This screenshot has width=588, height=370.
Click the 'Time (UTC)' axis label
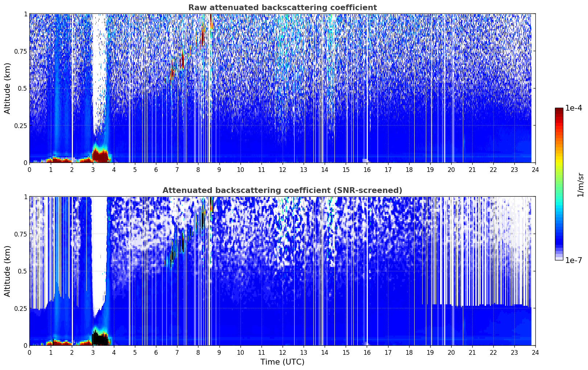(282, 362)
